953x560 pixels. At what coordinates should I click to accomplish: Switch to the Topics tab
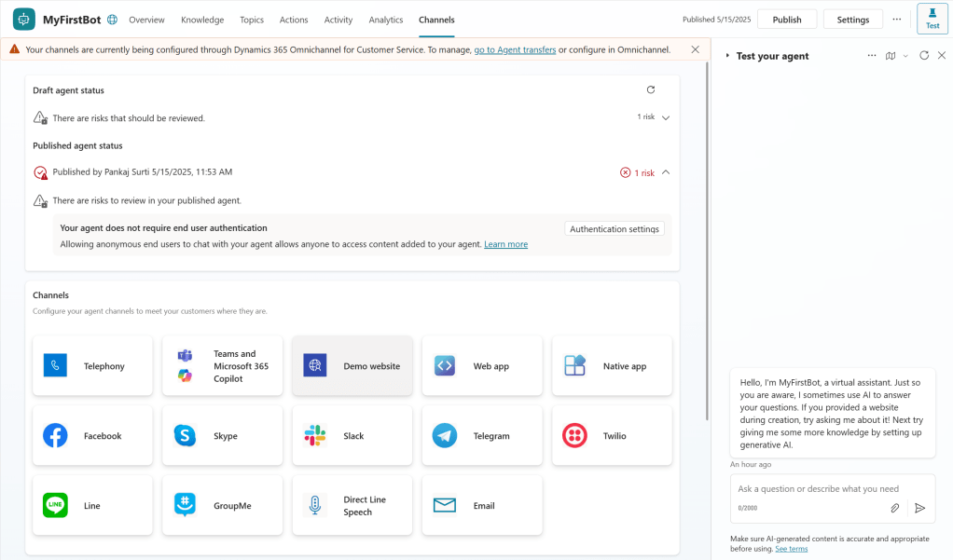252,20
